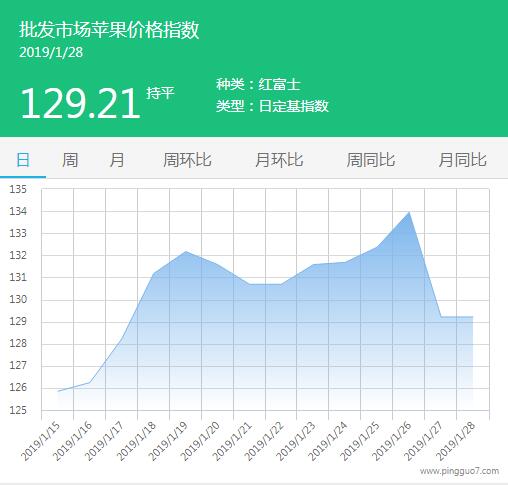The height and width of the screenshot is (485, 508).
Task: Click the 132 y-axis value
Action: pos(18,255)
